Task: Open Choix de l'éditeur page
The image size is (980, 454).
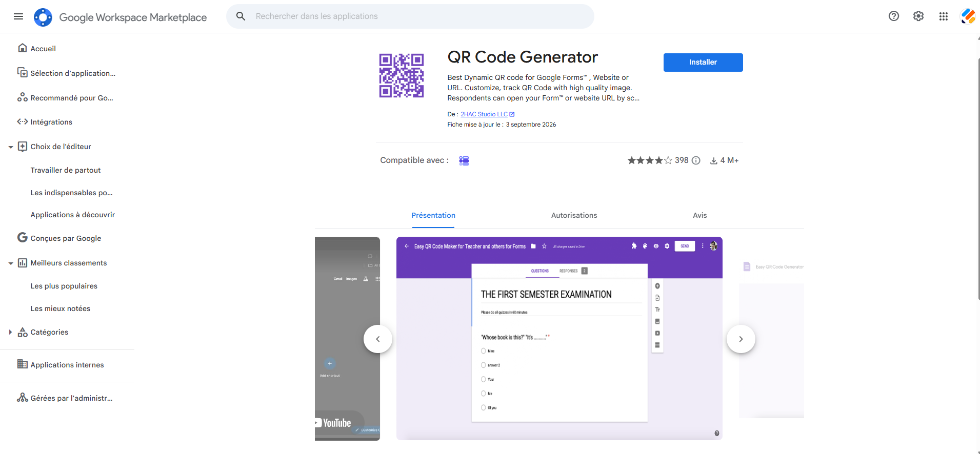Action: pos(61,147)
